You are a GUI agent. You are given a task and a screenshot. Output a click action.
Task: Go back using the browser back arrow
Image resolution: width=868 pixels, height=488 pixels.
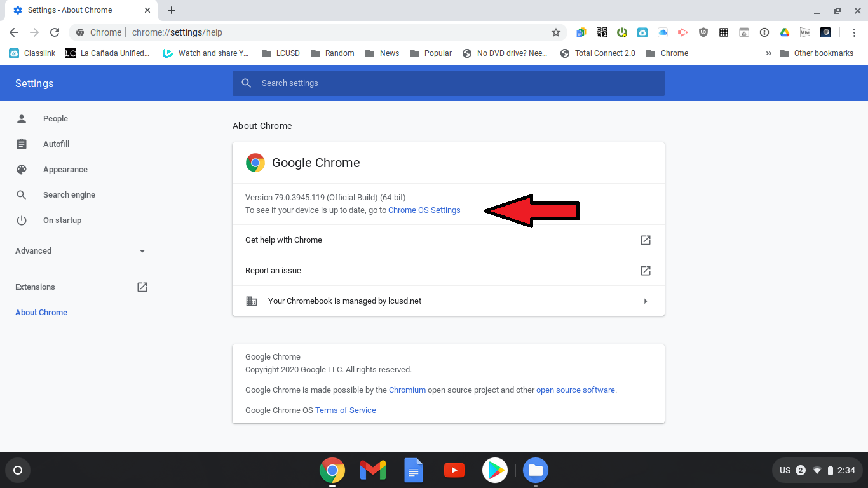pyautogui.click(x=14, y=32)
